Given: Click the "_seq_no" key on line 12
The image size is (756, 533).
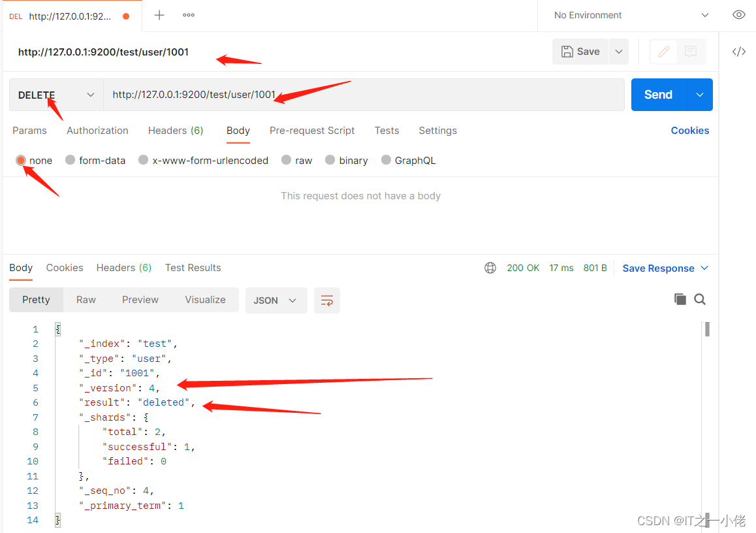Looking at the screenshot, I should [104, 491].
